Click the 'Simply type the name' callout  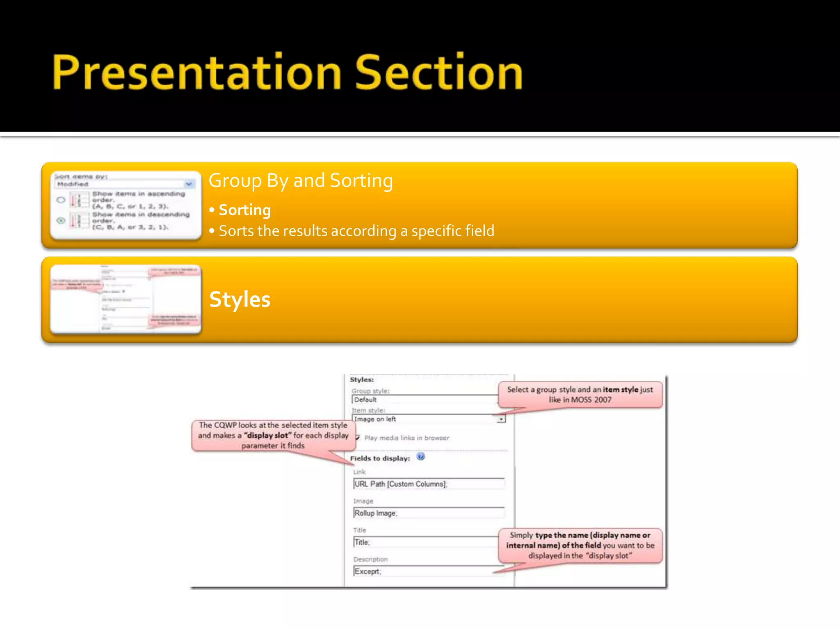(580, 546)
